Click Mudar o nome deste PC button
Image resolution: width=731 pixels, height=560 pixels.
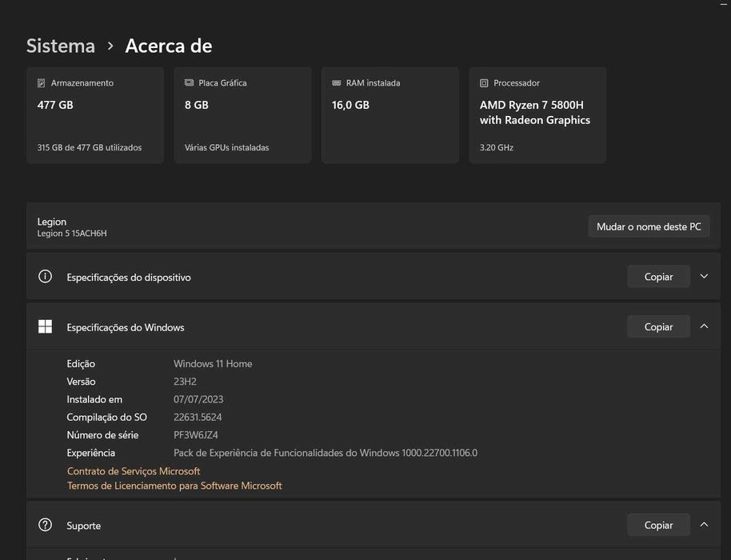point(649,226)
